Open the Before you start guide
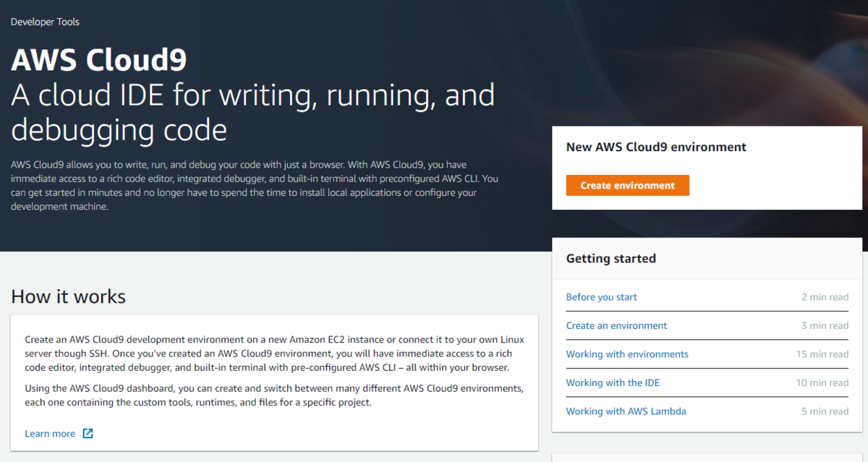 coord(601,297)
